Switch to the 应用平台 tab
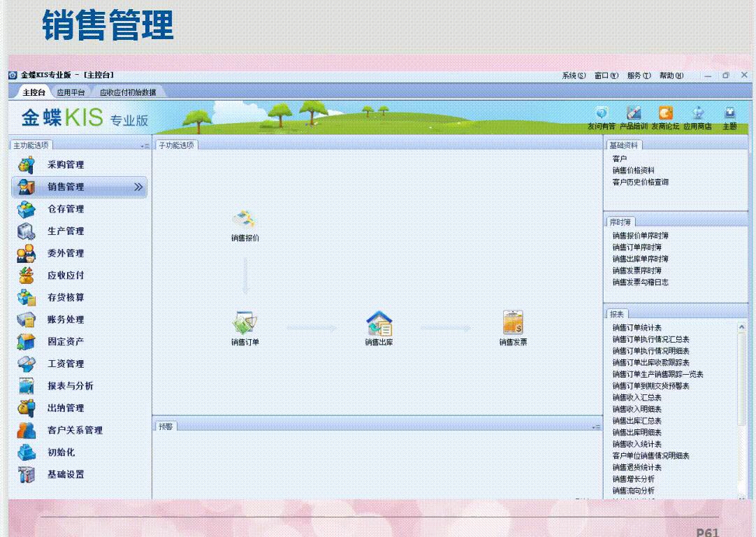The width and height of the screenshot is (756, 537). 70,90
